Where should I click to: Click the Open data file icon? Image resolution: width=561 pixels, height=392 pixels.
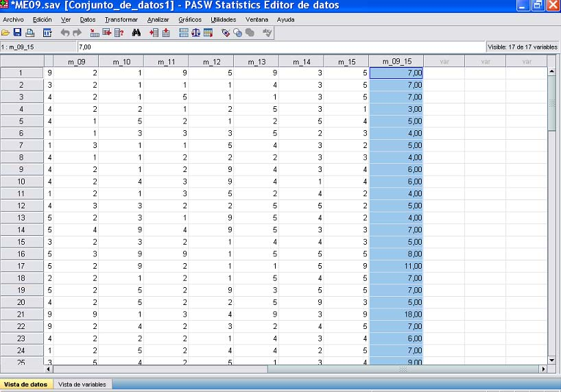6,32
